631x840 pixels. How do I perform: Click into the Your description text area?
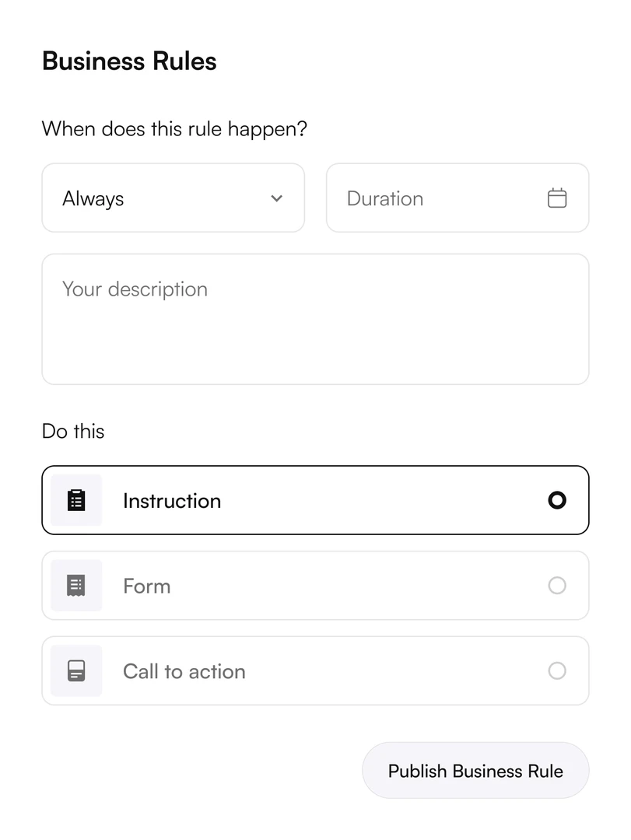pyautogui.click(x=315, y=319)
